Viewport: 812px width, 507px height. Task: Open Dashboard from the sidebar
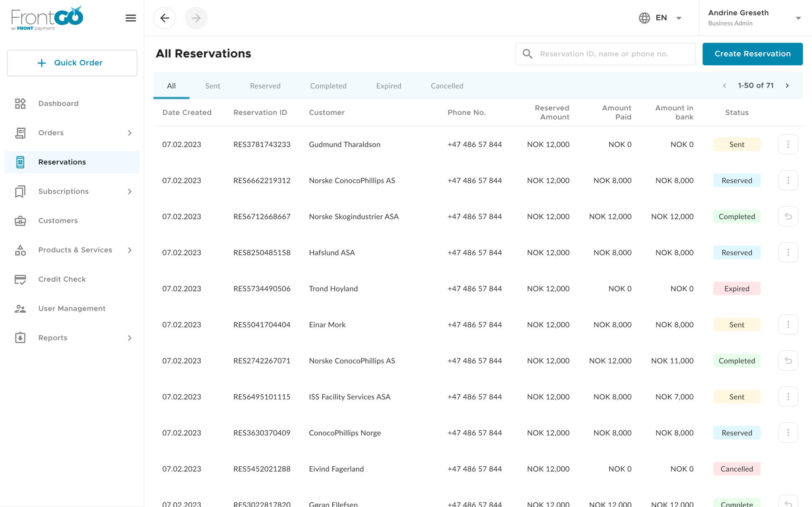point(58,103)
